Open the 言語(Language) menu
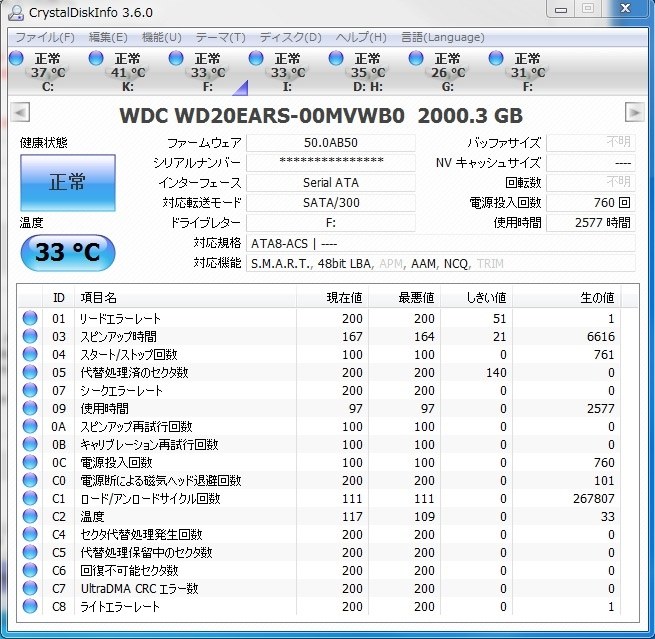This screenshot has width=655, height=639. [x=443, y=38]
